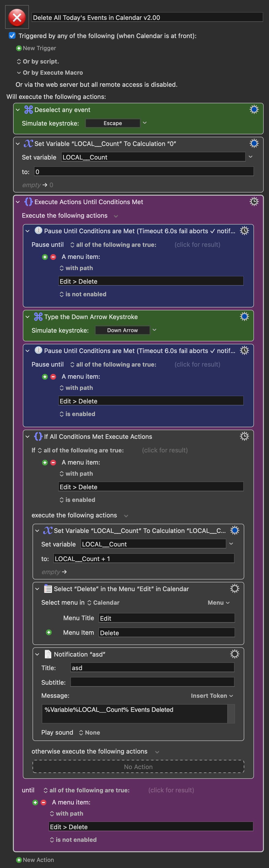The width and height of the screenshot is (269, 868).
Task: Click 'click for result' in until section
Action: (171, 790)
